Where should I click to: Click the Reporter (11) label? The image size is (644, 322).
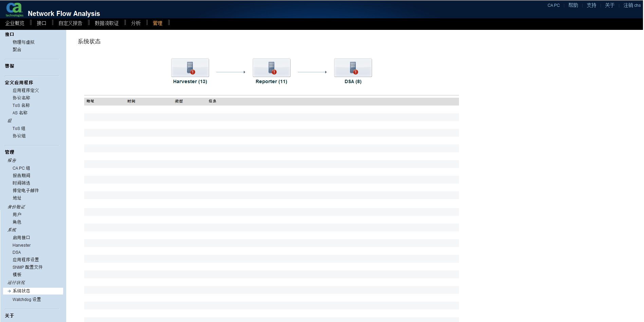(272, 81)
